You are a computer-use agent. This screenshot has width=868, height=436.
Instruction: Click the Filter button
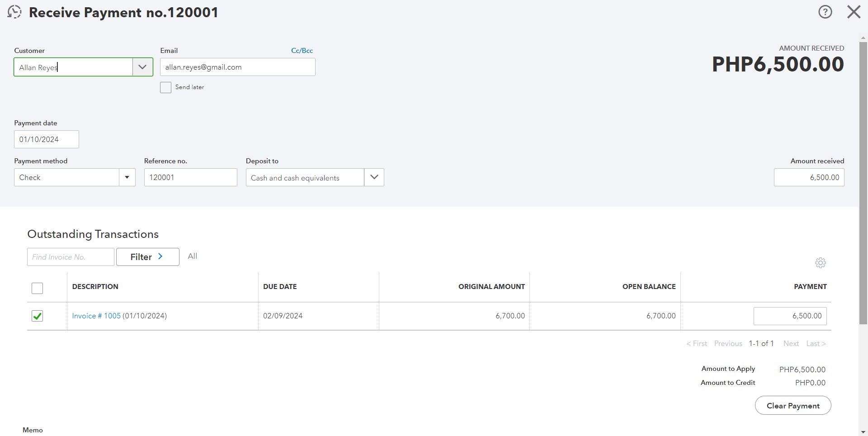pyautogui.click(x=148, y=257)
